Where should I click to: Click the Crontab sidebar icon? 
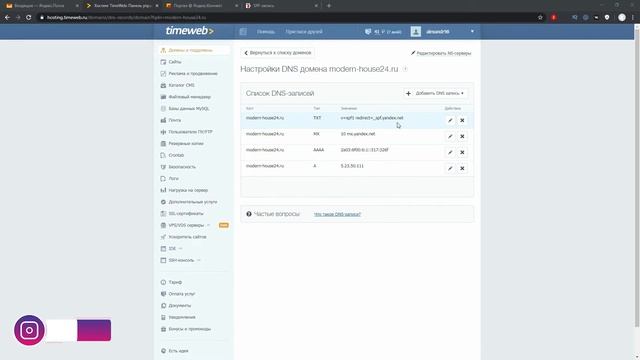(x=163, y=155)
